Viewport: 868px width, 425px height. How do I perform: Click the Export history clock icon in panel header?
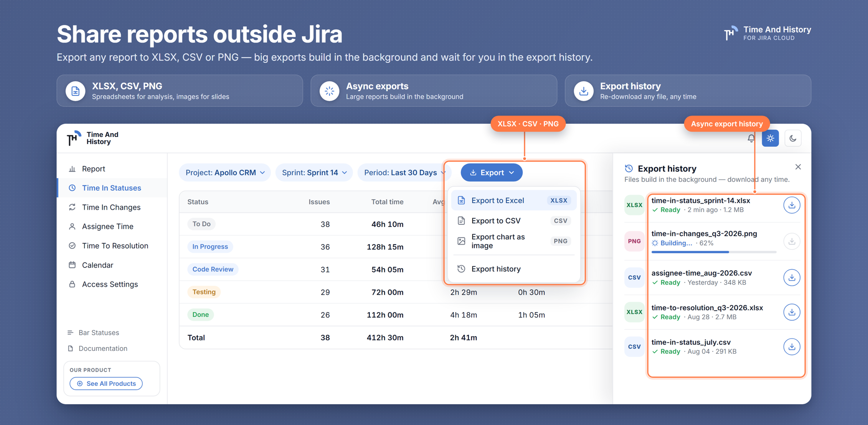click(629, 169)
